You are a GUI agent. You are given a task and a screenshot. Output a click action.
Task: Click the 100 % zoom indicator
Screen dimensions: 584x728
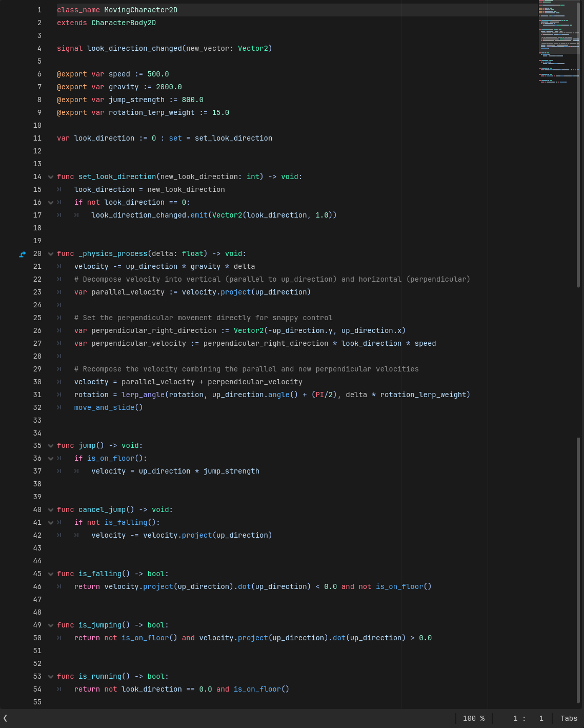pyautogui.click(x=474, y=718)
